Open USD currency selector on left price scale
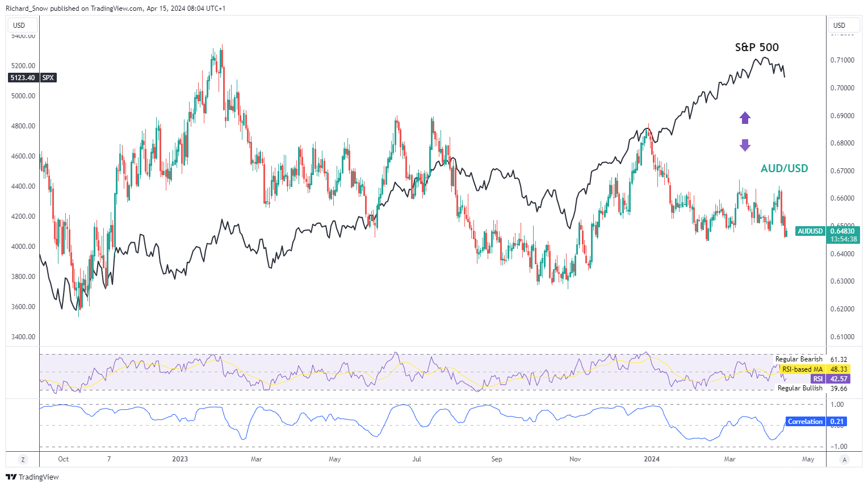The image size is (868, 487). [x=23, y=25]
